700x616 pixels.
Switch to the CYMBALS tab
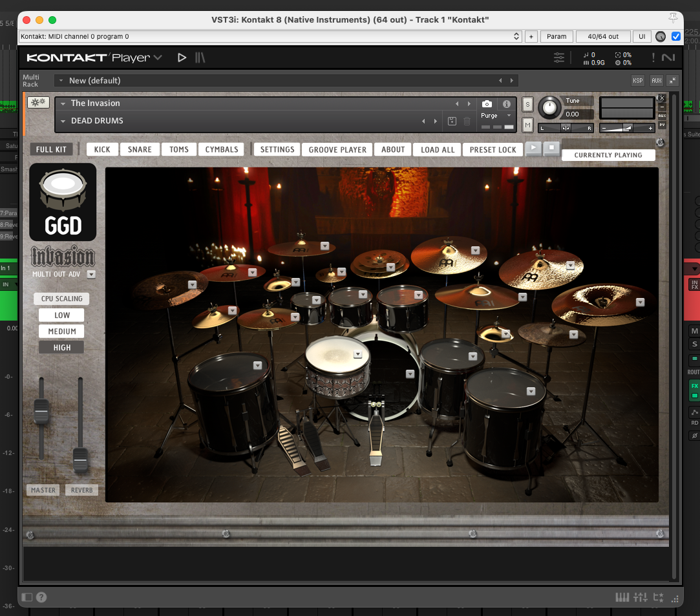tap(222, 149)
